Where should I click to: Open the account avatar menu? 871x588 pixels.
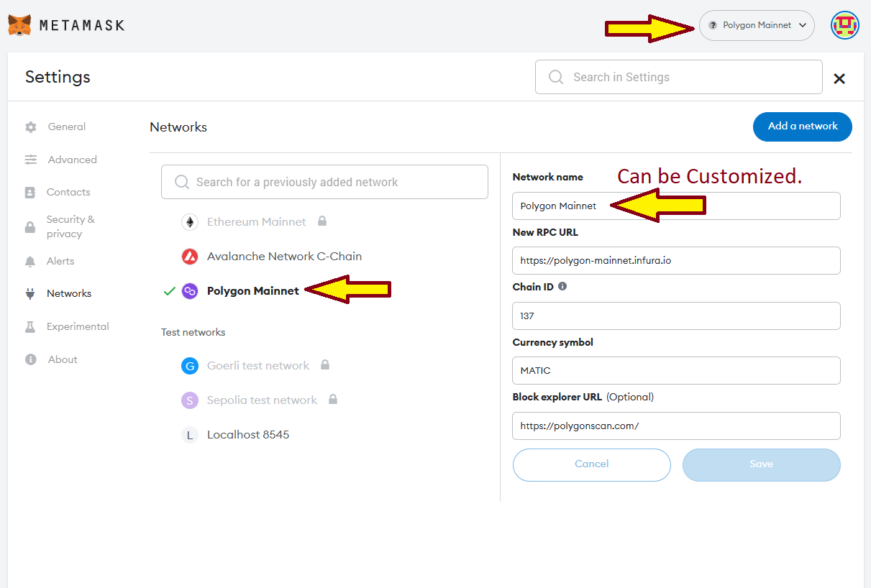845,26
